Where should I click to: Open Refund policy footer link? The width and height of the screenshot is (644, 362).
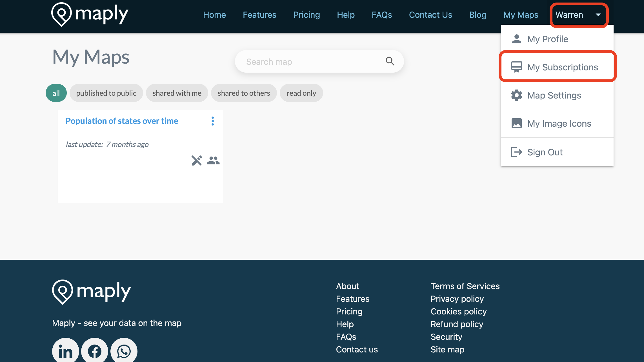457,324
